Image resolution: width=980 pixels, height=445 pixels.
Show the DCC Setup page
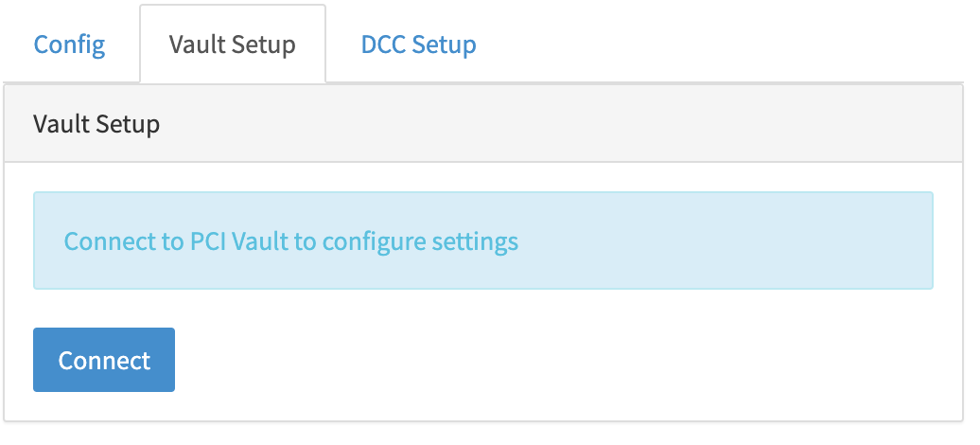418,44
